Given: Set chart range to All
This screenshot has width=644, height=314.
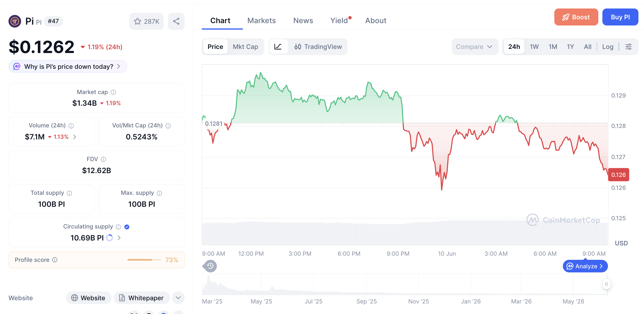Looking at the screenshot, I should (587, 47).
